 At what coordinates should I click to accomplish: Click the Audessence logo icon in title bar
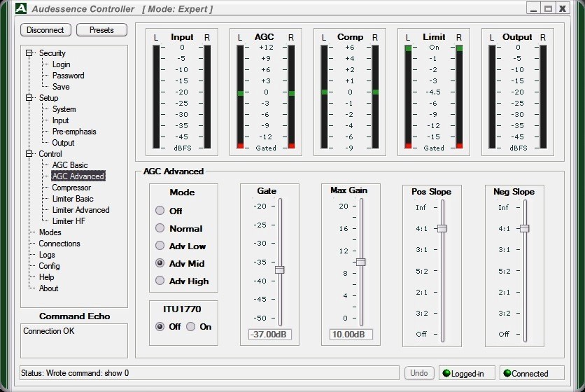(x=21, y=8)
